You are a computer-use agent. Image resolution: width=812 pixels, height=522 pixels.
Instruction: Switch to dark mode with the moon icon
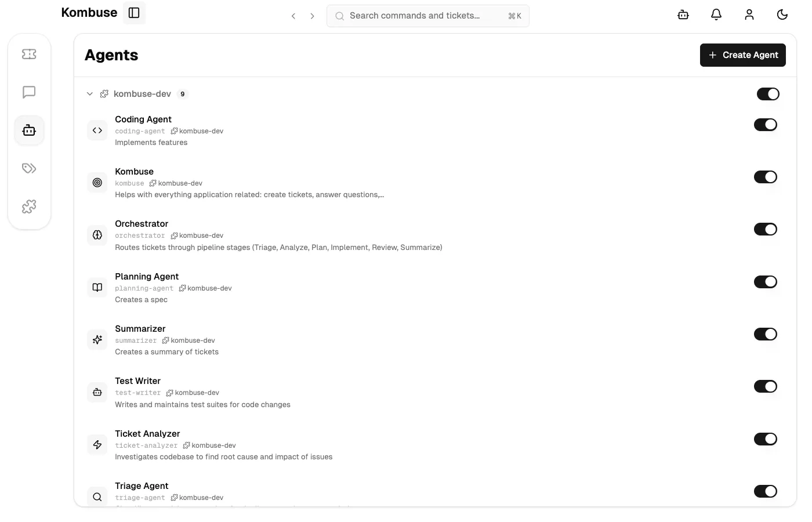coord(782,14)
